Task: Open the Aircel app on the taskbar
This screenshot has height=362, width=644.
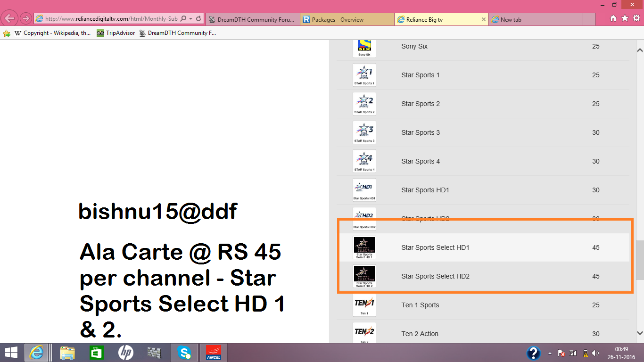Action: [x=214, y=353]
